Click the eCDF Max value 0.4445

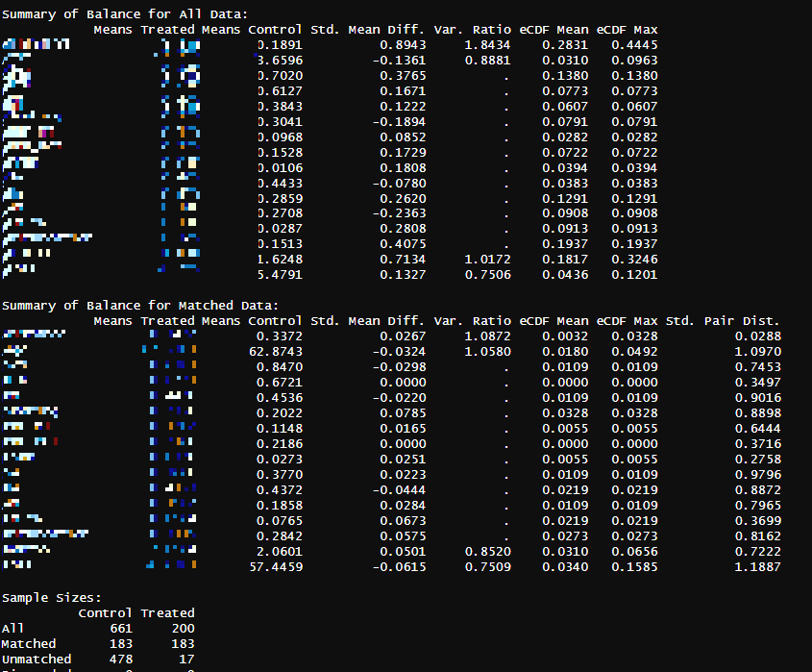pyautogui.click(x=634, y=45)
